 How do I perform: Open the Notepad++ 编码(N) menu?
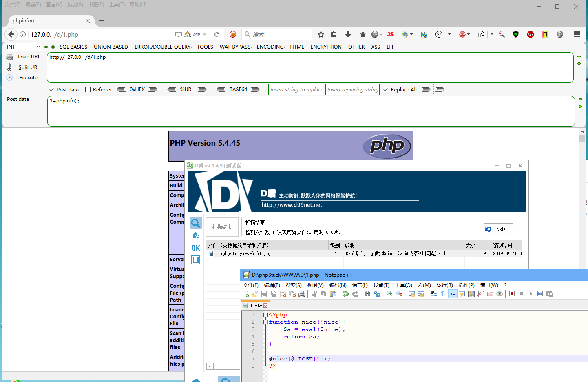(338, 285)
